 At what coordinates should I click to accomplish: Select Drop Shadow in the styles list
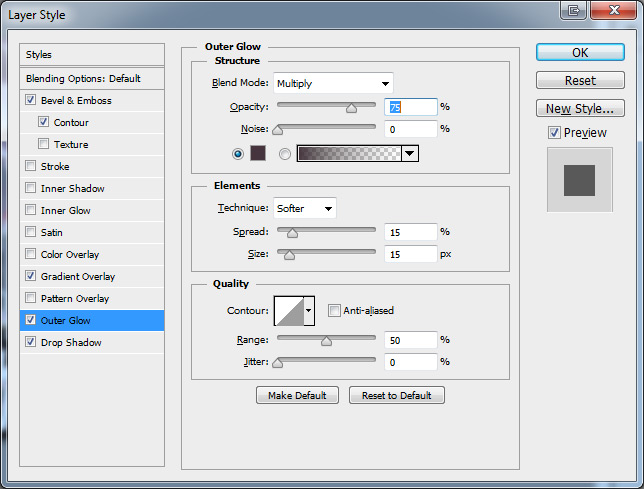pos(70,343)
